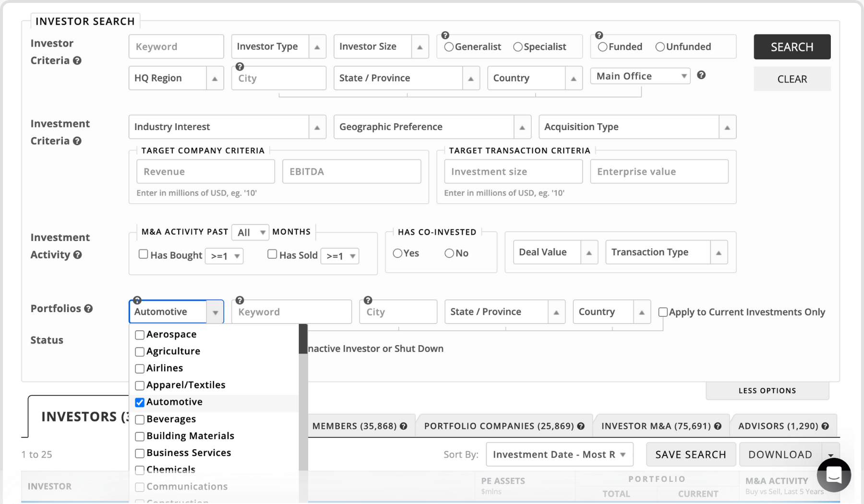Check the Has Bought checkbox
The width and height of the screenshot is (864, 504).
[x=143, y=254]
